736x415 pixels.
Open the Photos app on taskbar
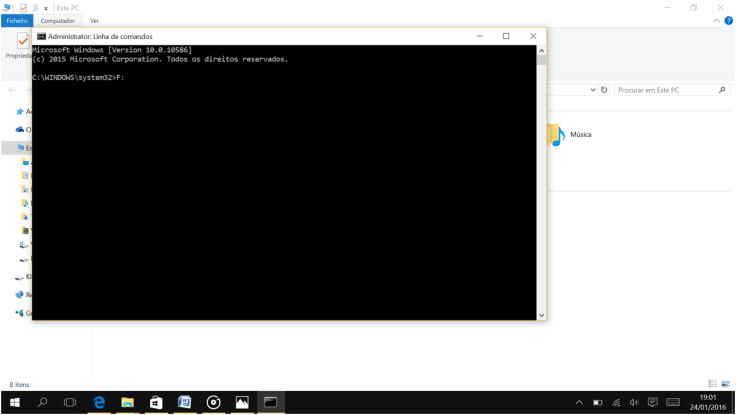242,402
